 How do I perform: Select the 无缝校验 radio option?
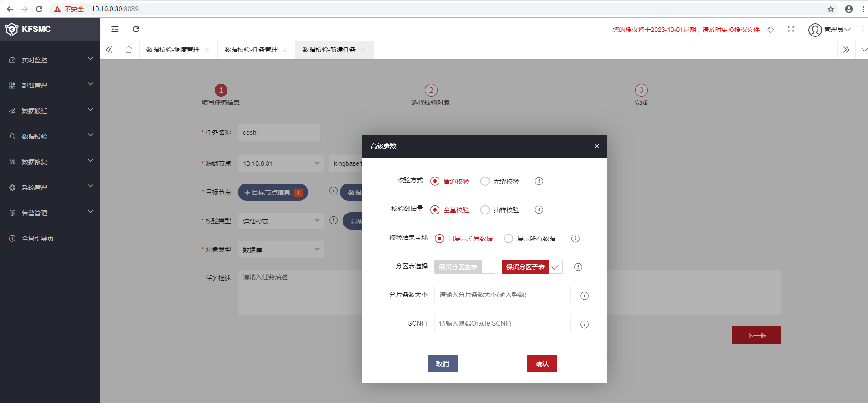tap(485, 181)
